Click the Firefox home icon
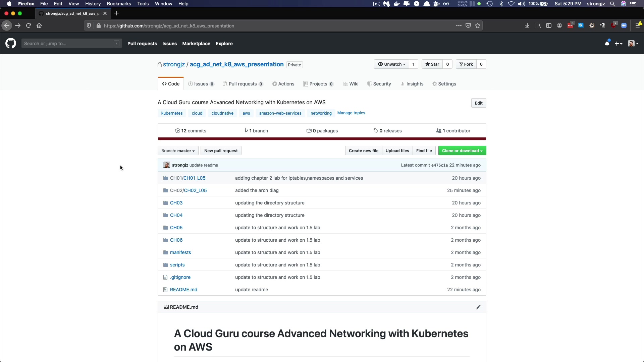 click(40, 26)
